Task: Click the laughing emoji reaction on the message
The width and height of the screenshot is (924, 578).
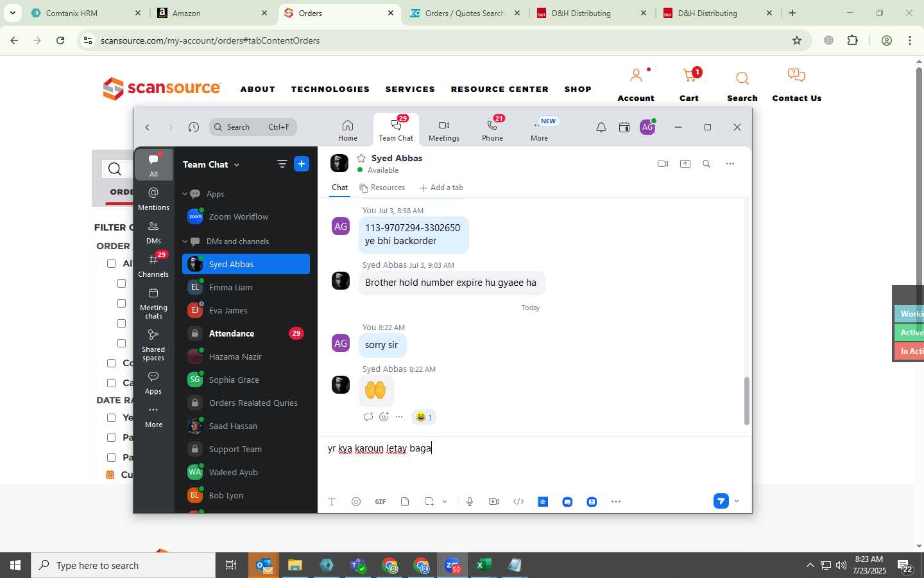Action: click(423, 417)
